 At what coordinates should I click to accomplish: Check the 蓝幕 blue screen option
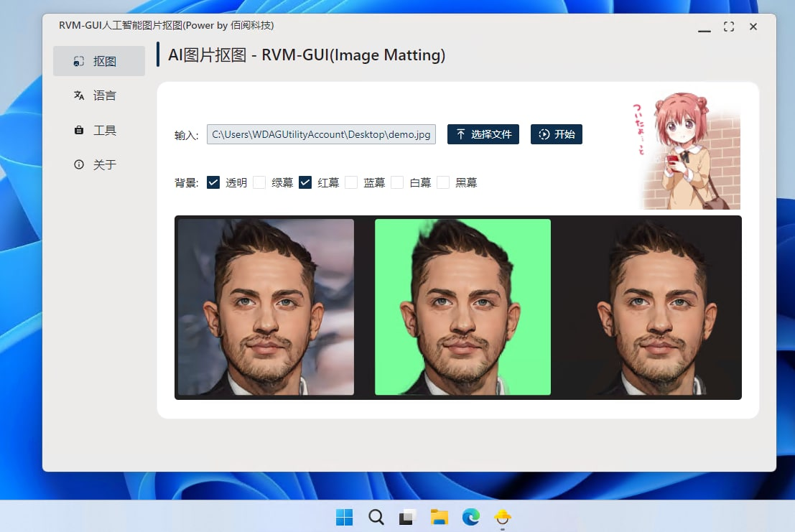(x=351, y=182)
